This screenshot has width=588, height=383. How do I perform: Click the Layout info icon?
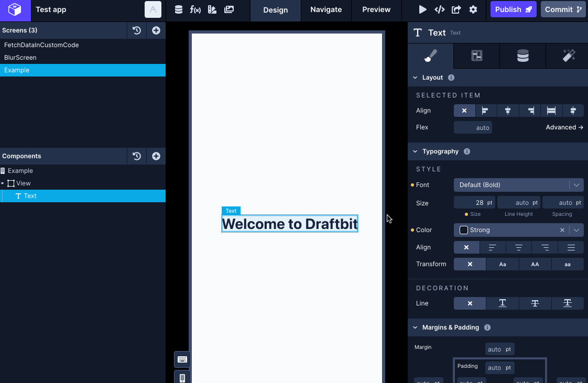point(451,78)
